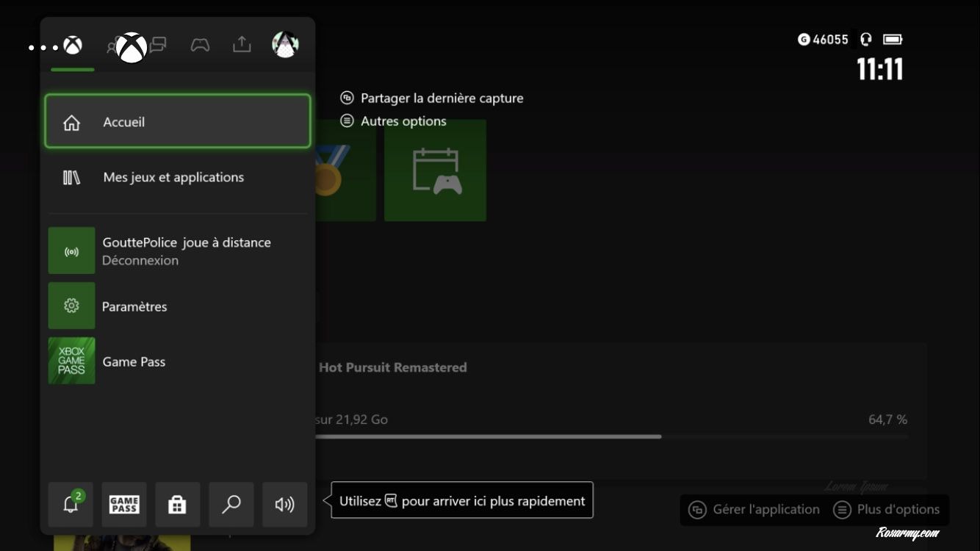Launch Game Pass from the guide list
Viewport: 980px width, 551px height.
(x=177, y=361)
